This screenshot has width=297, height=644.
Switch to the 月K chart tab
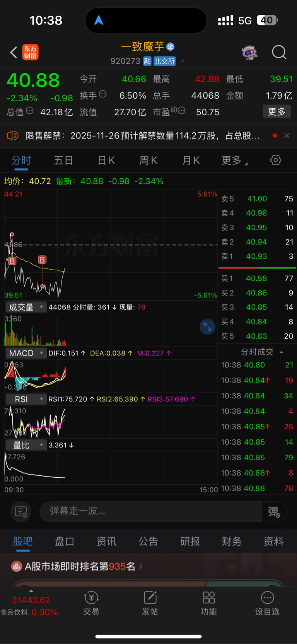click(191, 160)
